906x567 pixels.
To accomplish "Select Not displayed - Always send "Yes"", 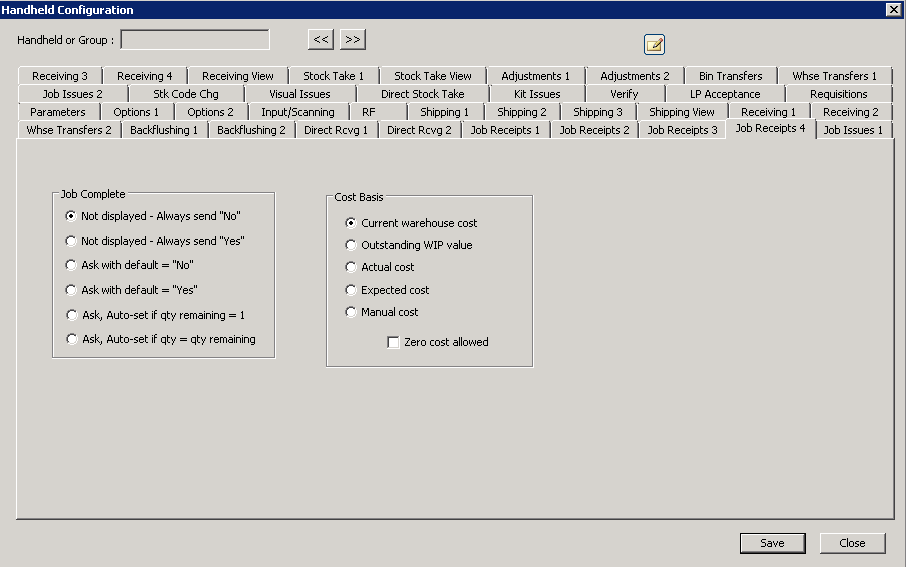I will 71,241.
